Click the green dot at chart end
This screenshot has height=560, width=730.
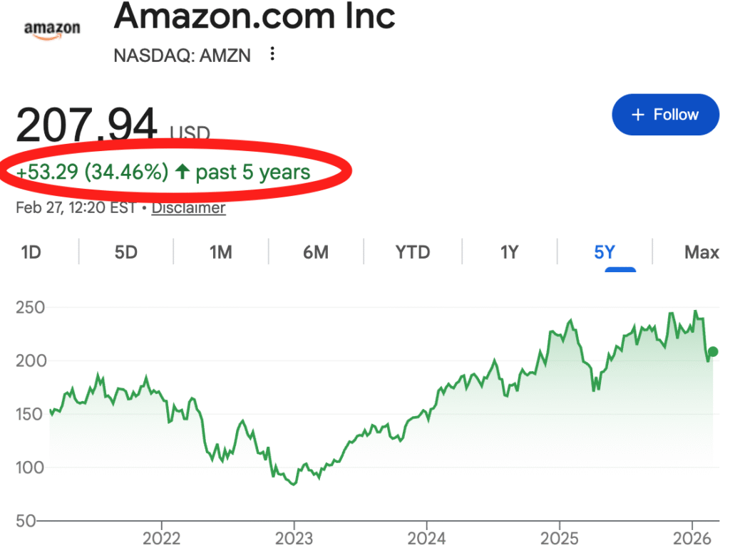pos(712,351)
